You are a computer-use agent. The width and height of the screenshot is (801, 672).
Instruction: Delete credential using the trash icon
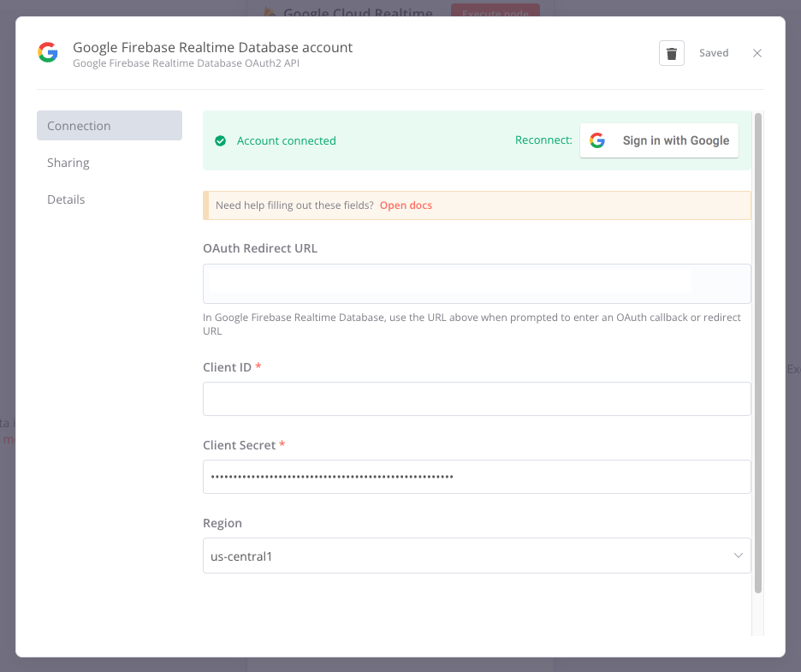[x=672, y=53]
